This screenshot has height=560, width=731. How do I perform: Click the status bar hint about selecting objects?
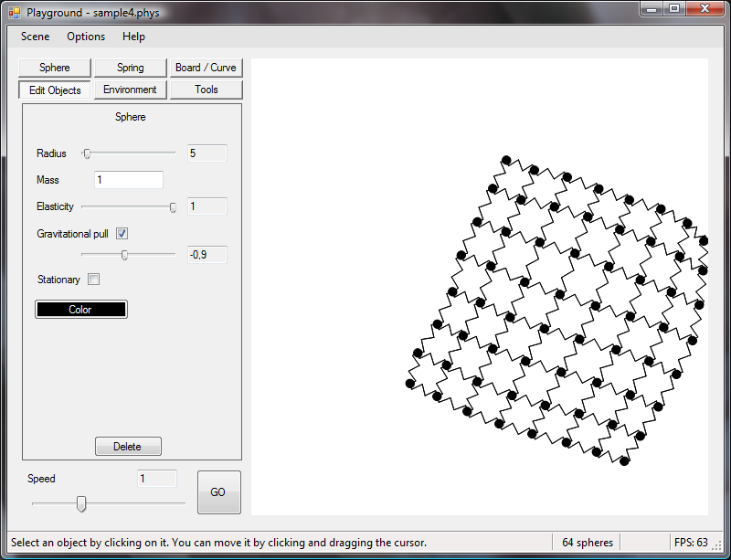[218, 543]
